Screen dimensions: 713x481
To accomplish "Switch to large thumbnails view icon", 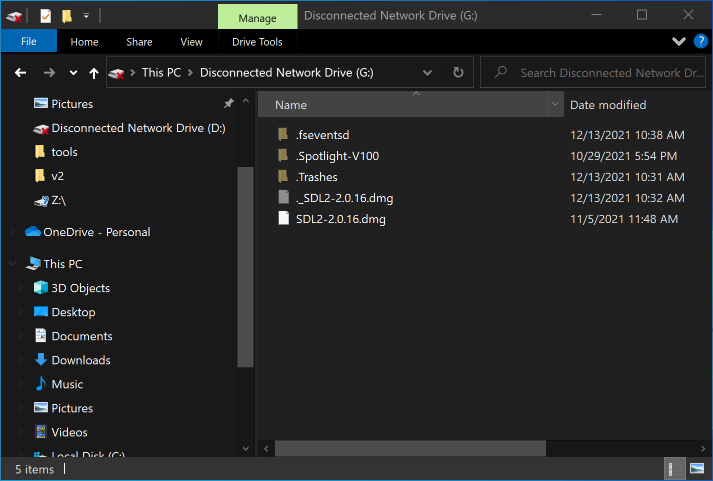I will point(698,468).
